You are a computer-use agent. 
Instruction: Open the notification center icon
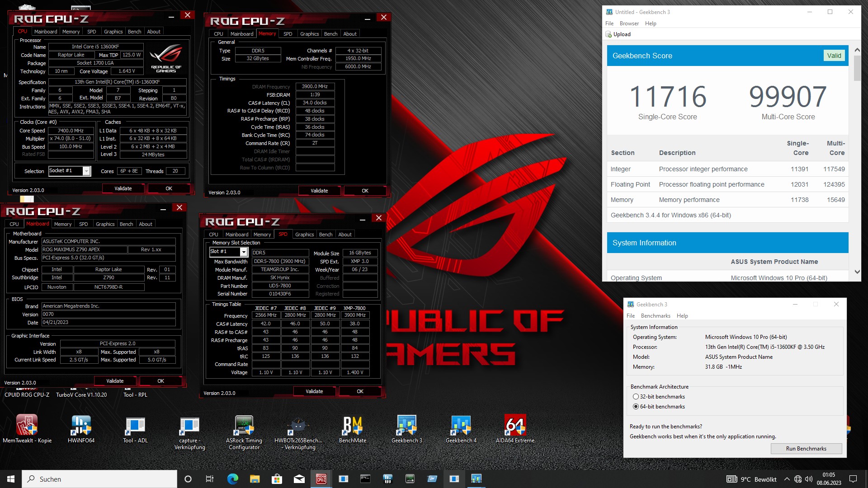(853, 479)
